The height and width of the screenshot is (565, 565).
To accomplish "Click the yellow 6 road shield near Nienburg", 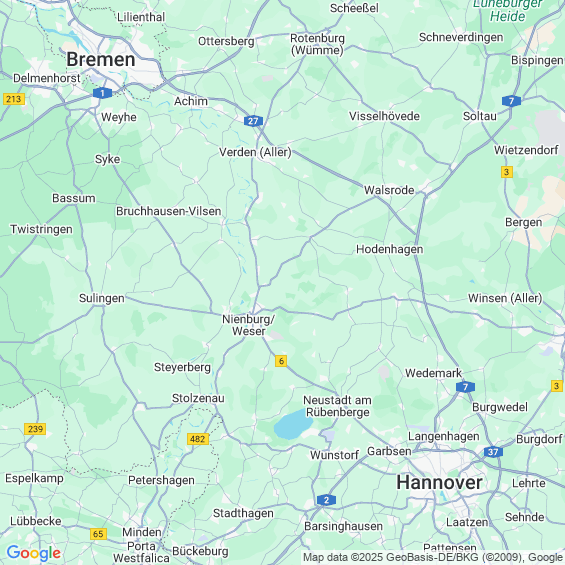I will pyautogui.click(x=281, y=361).
